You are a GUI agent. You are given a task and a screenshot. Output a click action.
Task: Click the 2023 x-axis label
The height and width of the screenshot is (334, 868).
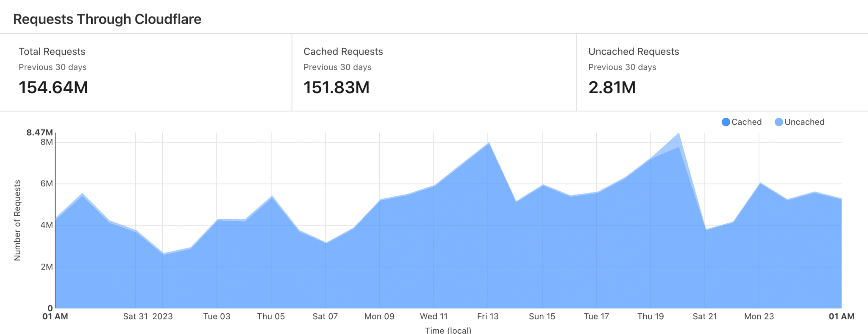pyautogui.click(x=163, y=317)
